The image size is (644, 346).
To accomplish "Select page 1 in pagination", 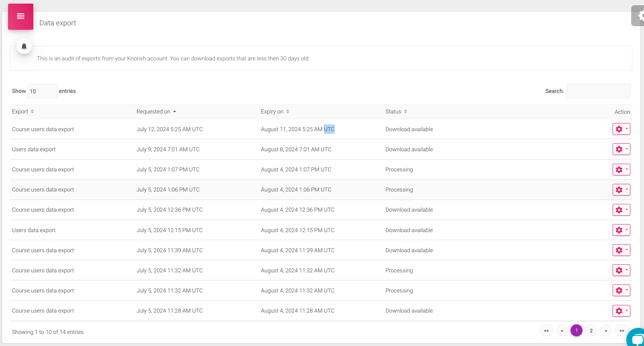I will (x=577, y=330).
